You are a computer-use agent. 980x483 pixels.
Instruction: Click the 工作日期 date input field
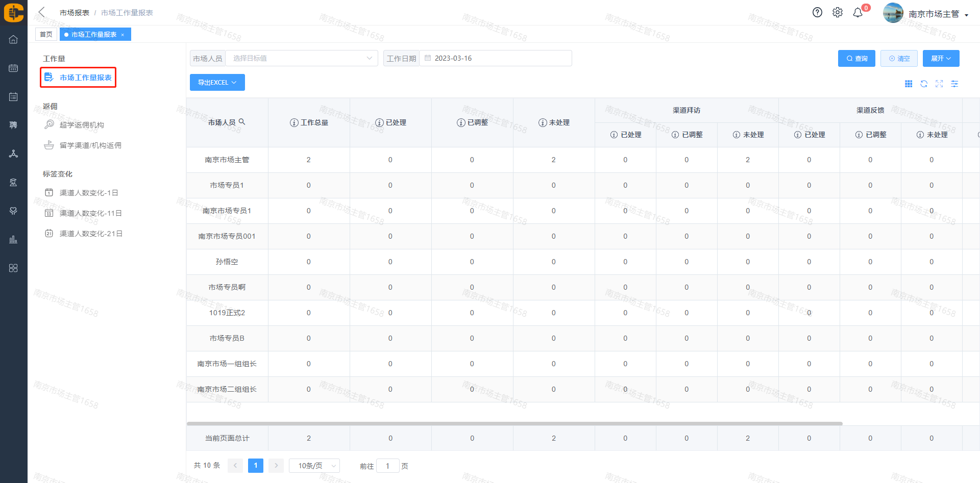(495, 59)
